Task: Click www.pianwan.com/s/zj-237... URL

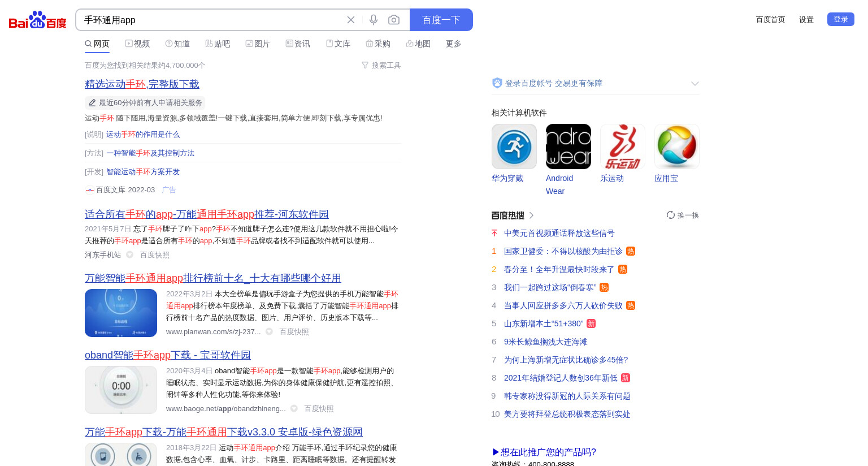Action: point(214,332)
